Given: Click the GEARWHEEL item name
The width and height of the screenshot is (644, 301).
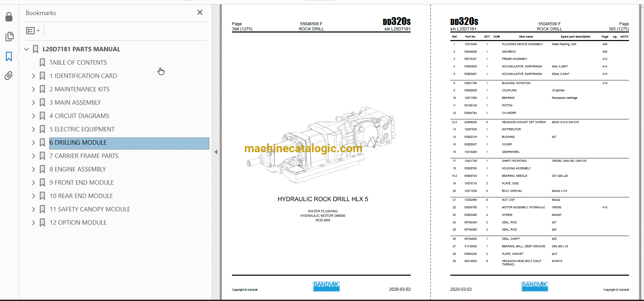Looking at the screenshot, I should [511, 152].
